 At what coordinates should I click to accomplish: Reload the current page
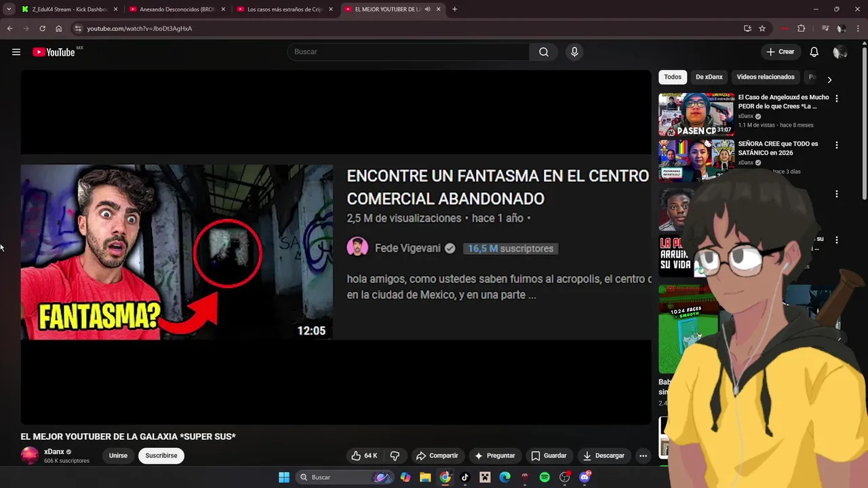point(42,28)
